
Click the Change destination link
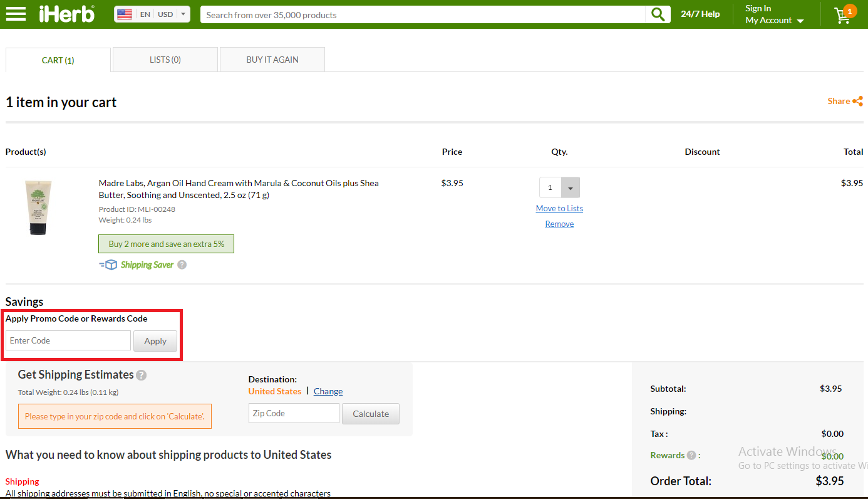328,391
